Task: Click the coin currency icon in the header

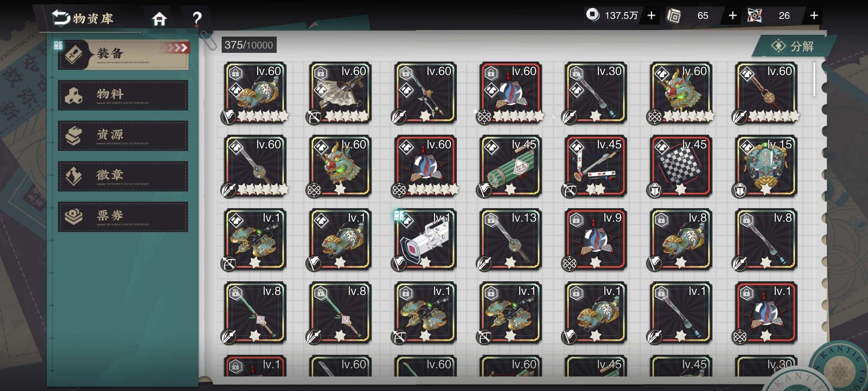Action: point(592,15)
